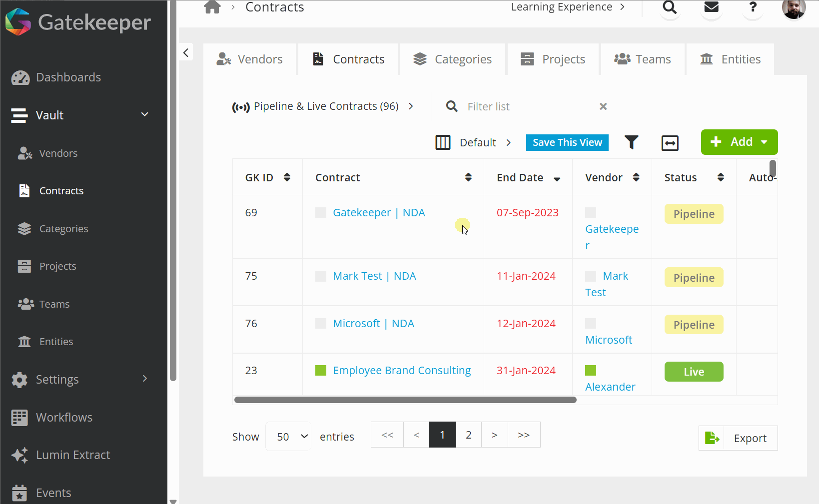Go to page 2 of results
This screenshot has width=819, height=504.
469,435
